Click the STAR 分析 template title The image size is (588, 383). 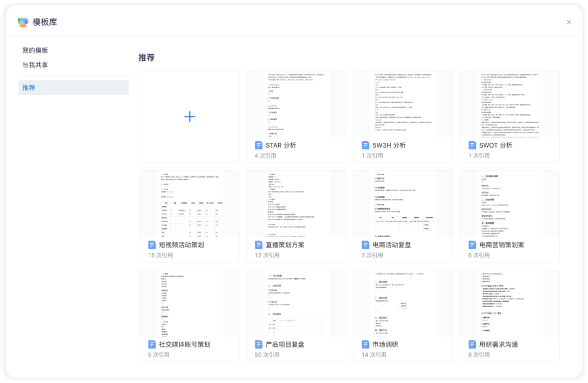281,145
